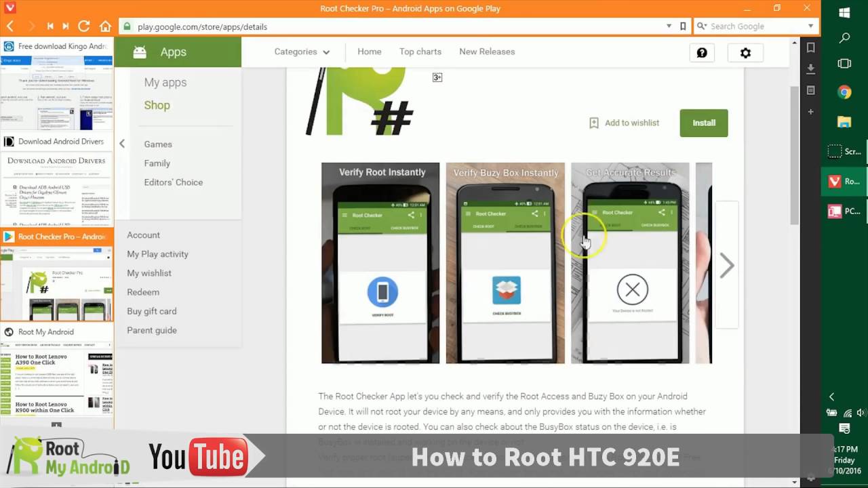Image resolution: width=868 pixels, height=488 pixels.
Task: Open Parent guide
Action: coord(152,330)
